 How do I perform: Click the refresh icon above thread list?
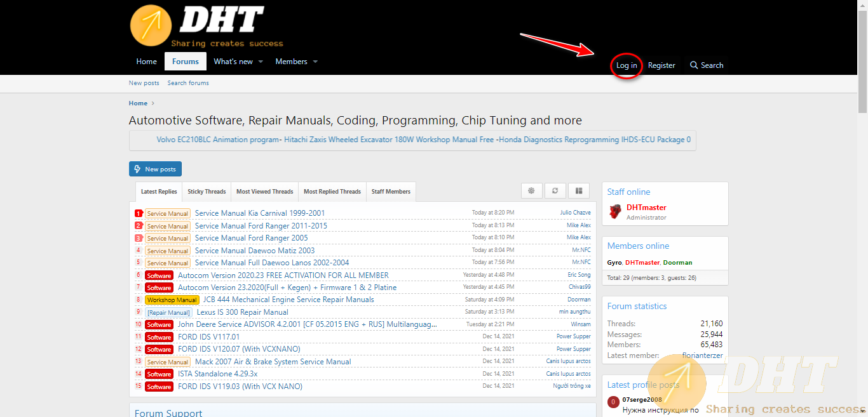555,191
